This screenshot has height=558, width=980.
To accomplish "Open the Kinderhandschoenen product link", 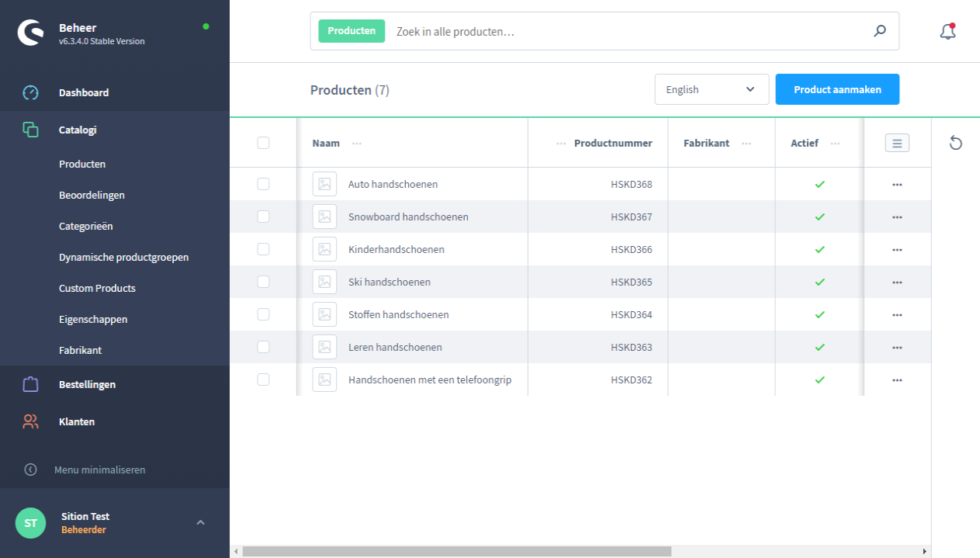I will coord(396,249).
